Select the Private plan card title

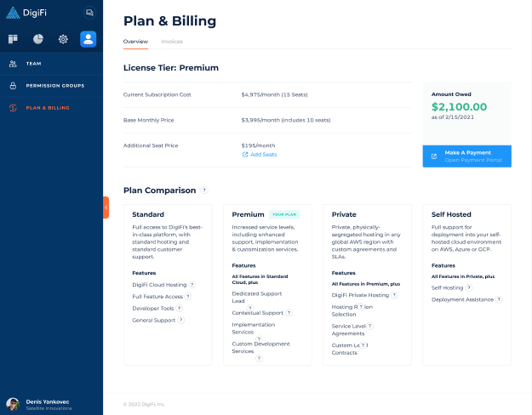click(x=344, y=214)
